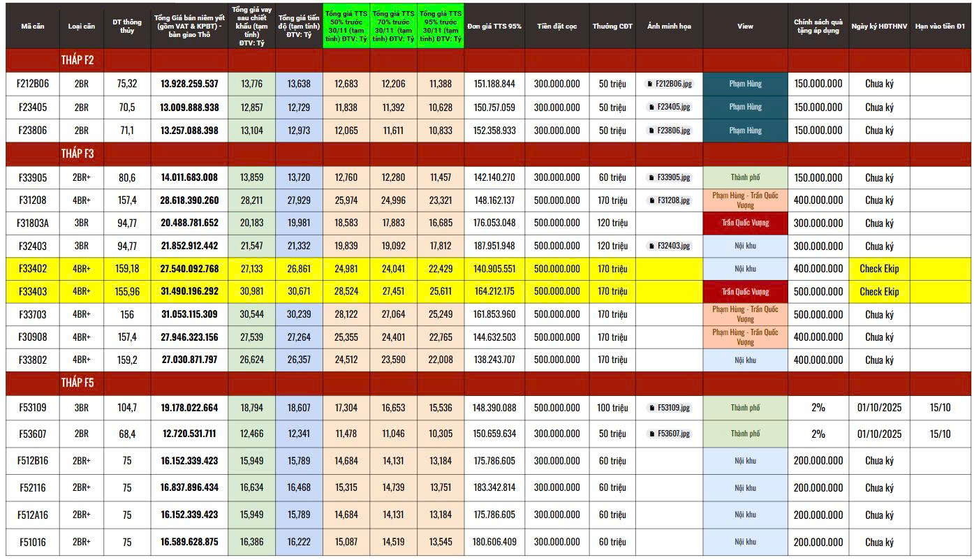This screenshot has width=974, height=560.
Task: Click the 'Thành phố' view cell for F33905
Action: click(745, 178)
